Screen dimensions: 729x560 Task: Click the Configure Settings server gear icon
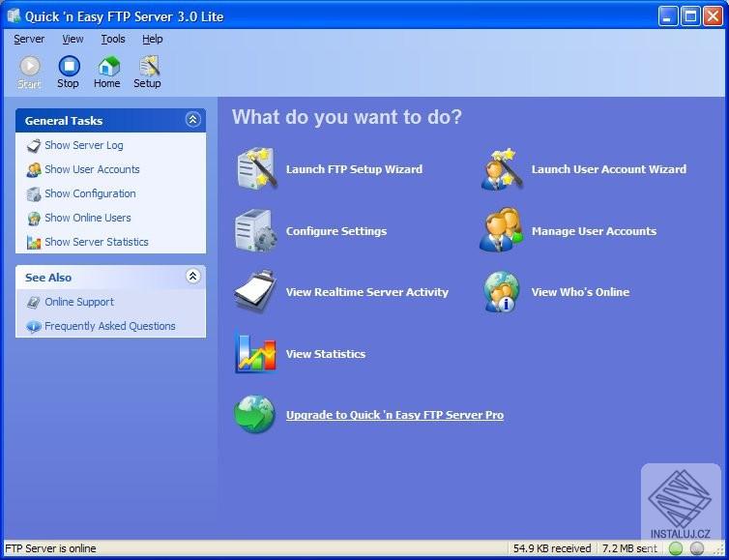(x=255, y=231)
